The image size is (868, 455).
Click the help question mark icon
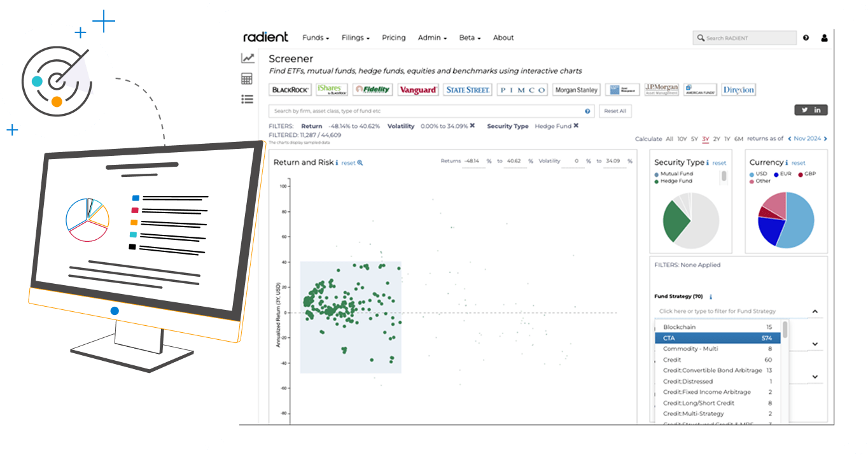point(806,38)
